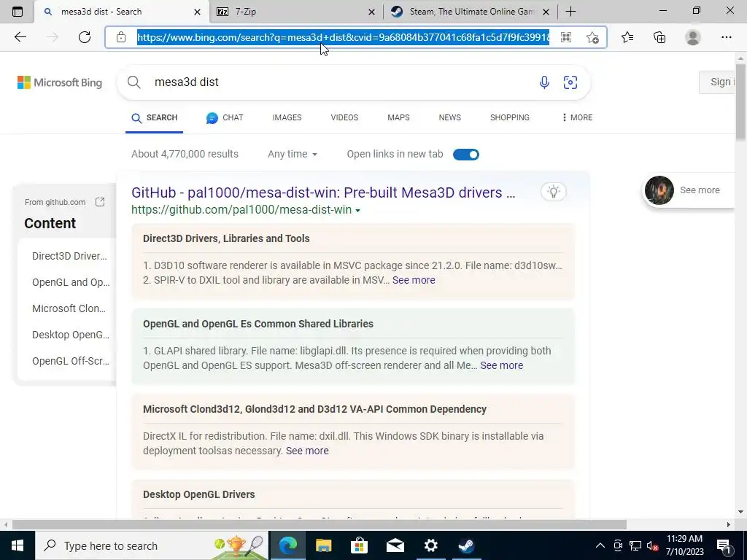Add this page to favorites star icon
Image resolution: width=747 pixels, height=560 pixels.
point(592,37)
